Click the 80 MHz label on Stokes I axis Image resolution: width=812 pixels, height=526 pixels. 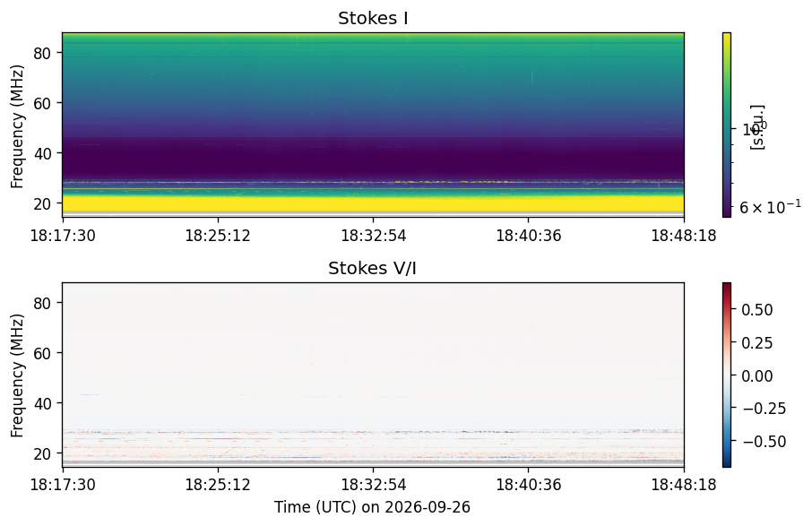41,54
